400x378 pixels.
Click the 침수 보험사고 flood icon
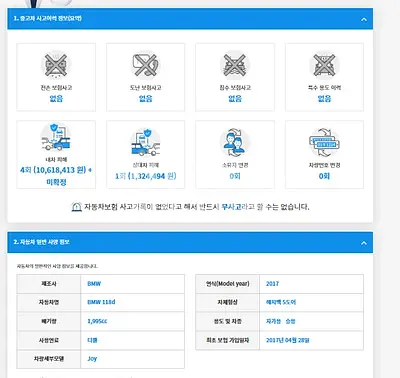pyautogui.click(x=235, y=65)
